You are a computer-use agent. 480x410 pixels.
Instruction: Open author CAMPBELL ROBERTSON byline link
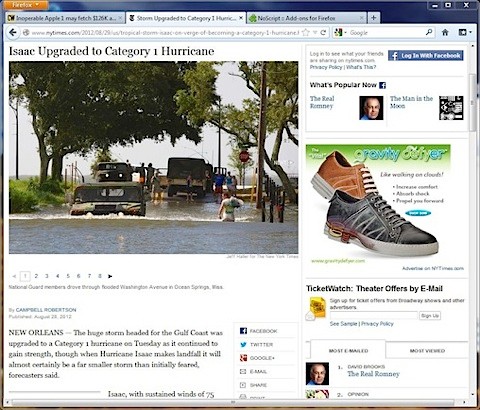click(x=46, y=310)
